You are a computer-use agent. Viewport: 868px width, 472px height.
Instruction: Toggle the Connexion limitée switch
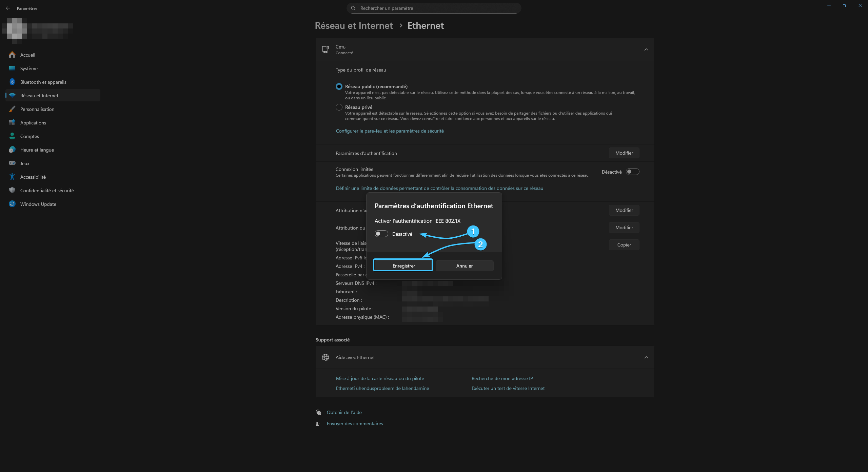632,172
